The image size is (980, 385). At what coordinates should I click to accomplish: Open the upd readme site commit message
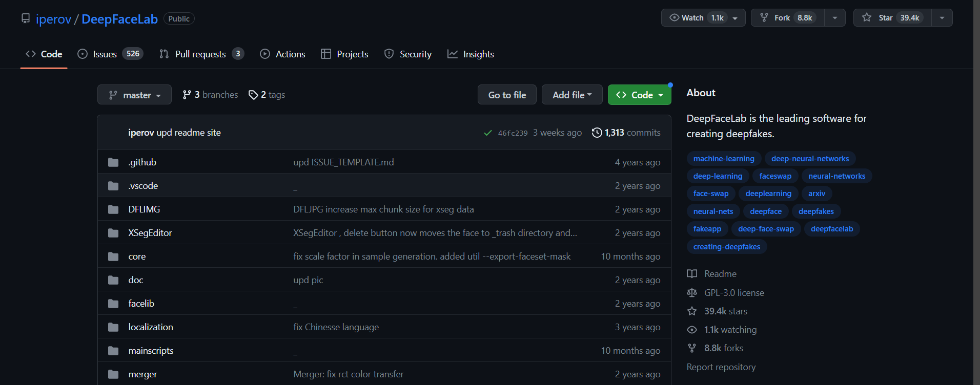coord(189,133)
